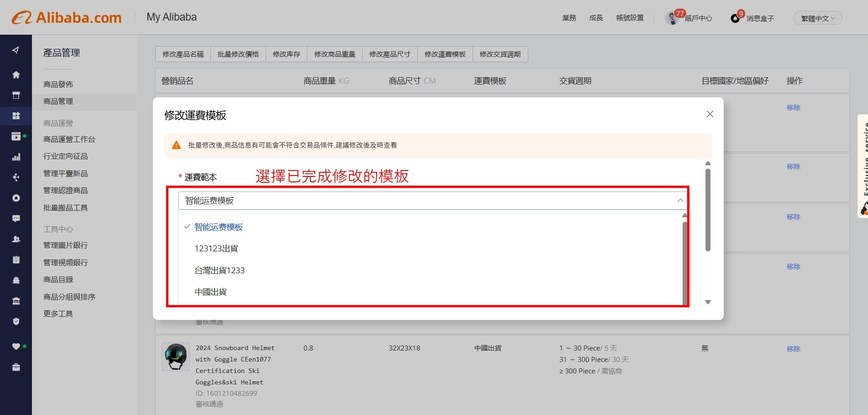Open the ship logistics sidebar icon
Image resolution: width=868 pixels, height=415 pixels.
pos(16,280)
